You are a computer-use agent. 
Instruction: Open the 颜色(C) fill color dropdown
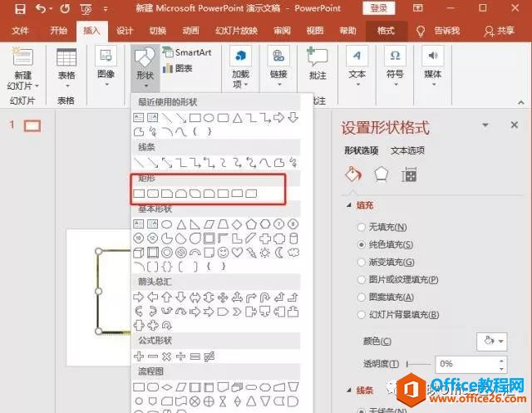tap(491, 342)
